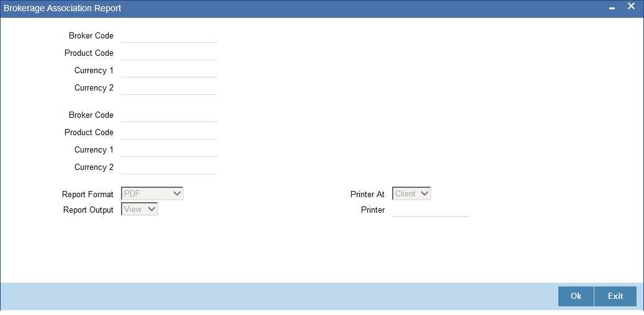Confirm with the Ok button
Screen dimensions: 644x315
pyautogui.click(x=576, y=296)
